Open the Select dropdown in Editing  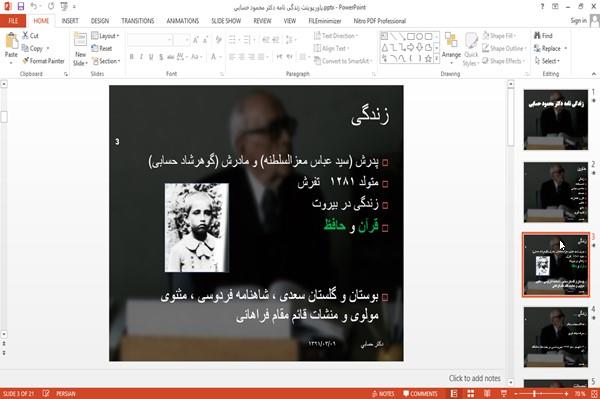coord(547,61)
